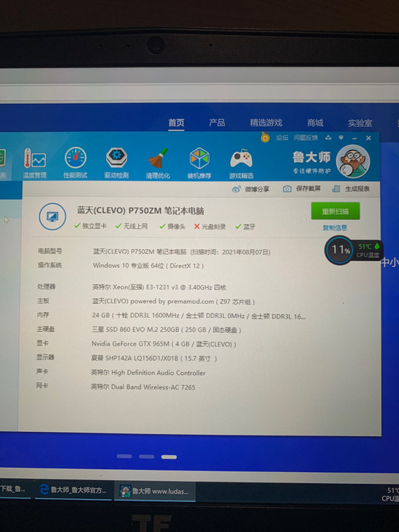Switch to 商城 tab on website

coord(315,123)
